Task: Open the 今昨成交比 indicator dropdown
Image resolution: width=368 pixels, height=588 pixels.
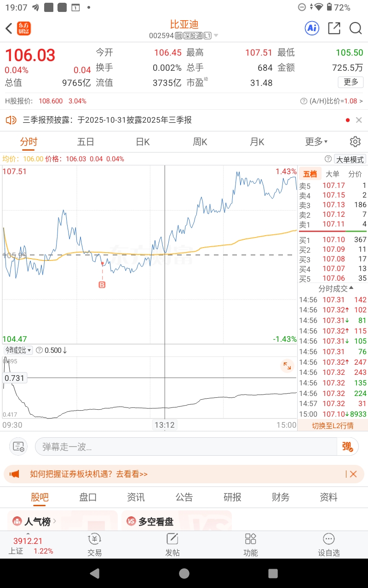Action: [x=18, y=350]
